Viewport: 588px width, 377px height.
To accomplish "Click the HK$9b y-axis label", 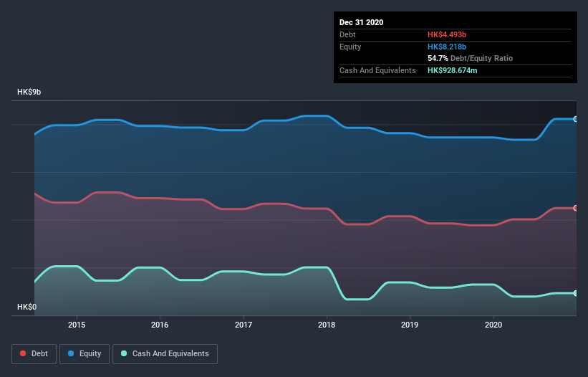I will [x=29, y=92].
